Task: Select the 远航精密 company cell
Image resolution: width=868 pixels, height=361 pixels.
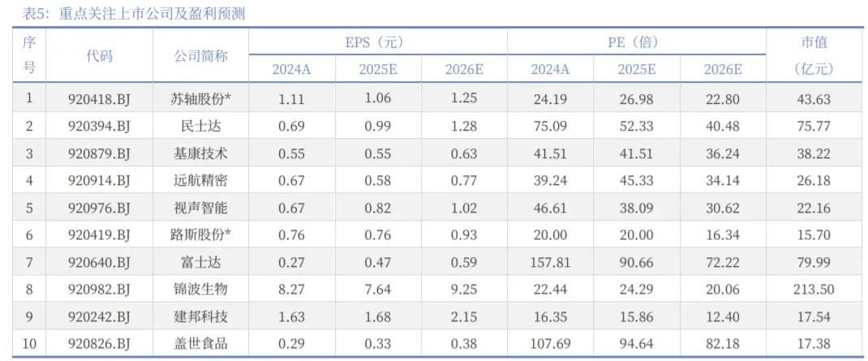Action: [200, 180]
